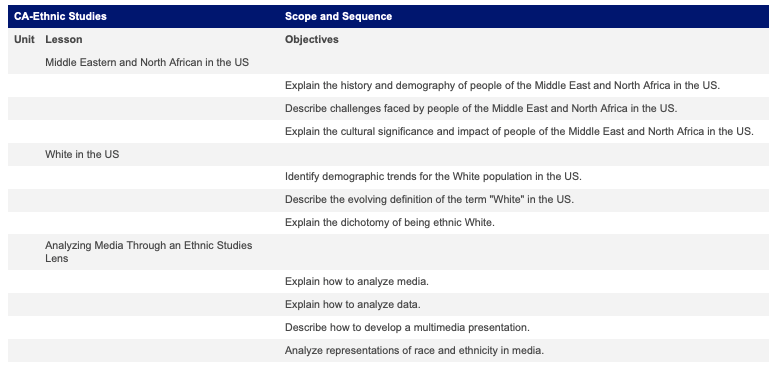Click the history and demography objective
This screenshot has height=365, width=774.
click(x=503, y=85)
